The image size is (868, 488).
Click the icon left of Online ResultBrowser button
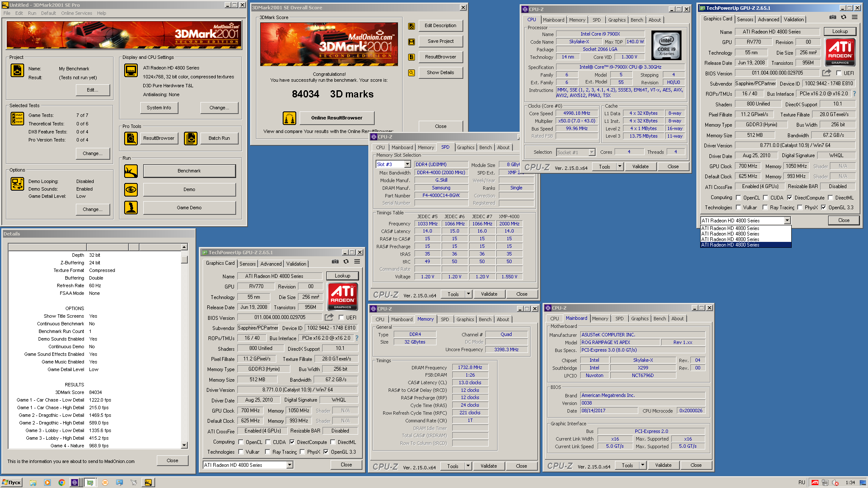[289, 118]
